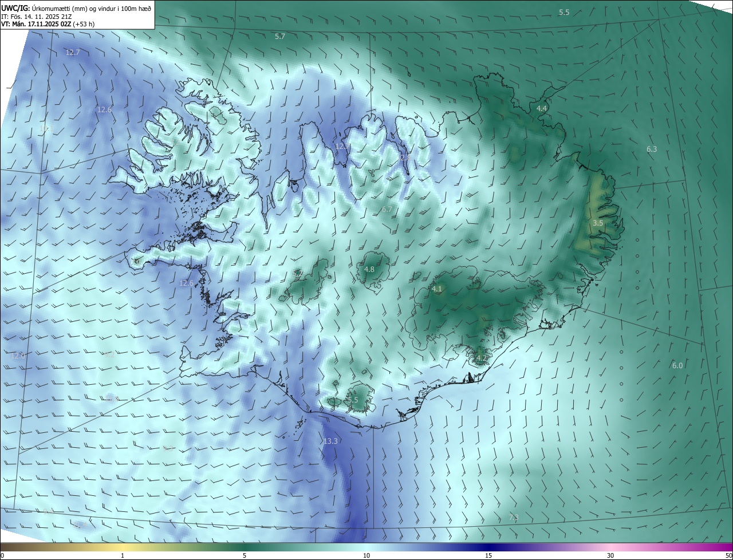Click the legend tick label 30
733x560 pixels.
coord(610,555)
